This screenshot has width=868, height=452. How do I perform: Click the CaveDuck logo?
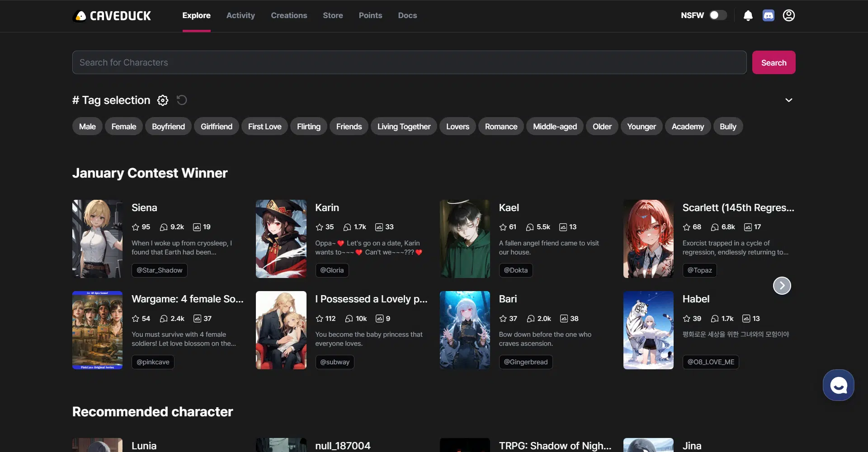coord(112,16)
